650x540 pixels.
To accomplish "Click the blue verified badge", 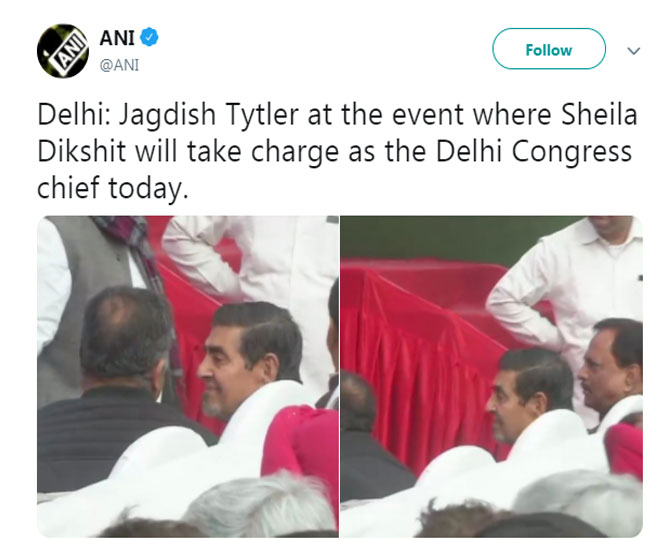I will point(149,37).
